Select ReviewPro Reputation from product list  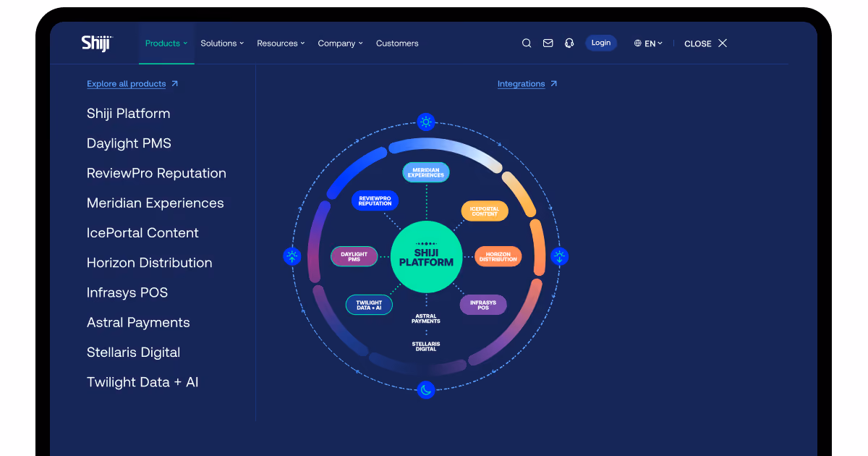pos(156,173)
